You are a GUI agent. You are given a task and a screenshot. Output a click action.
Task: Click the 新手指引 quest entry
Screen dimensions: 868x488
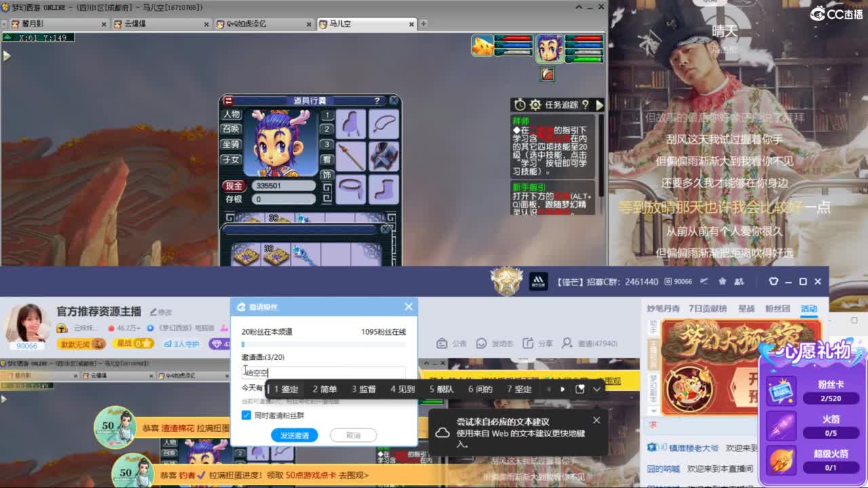[x=553, y=199]
